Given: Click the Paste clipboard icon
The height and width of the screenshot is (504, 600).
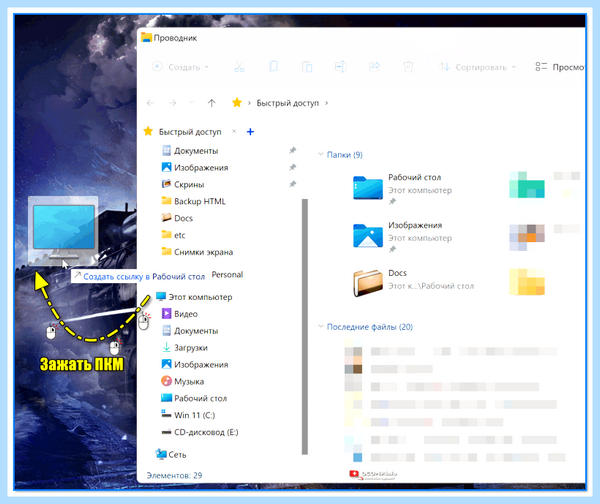Looking at the screenshot, I should pos(307,67).
